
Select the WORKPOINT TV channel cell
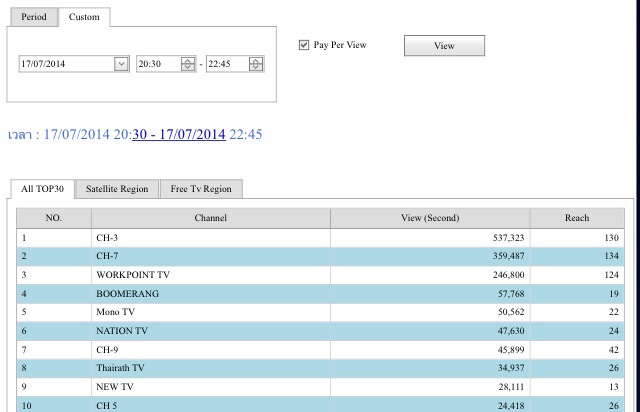point(211,275)
